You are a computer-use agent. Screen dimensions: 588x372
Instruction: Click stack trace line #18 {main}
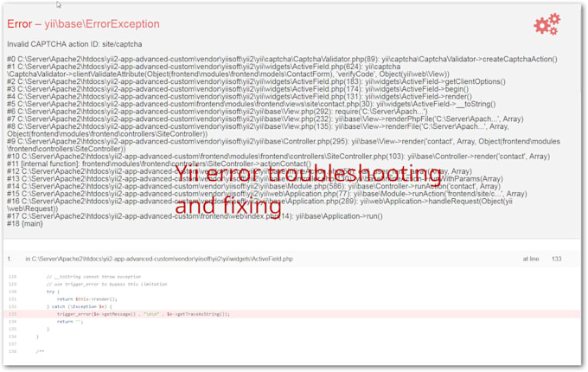[x=25, y=224]
